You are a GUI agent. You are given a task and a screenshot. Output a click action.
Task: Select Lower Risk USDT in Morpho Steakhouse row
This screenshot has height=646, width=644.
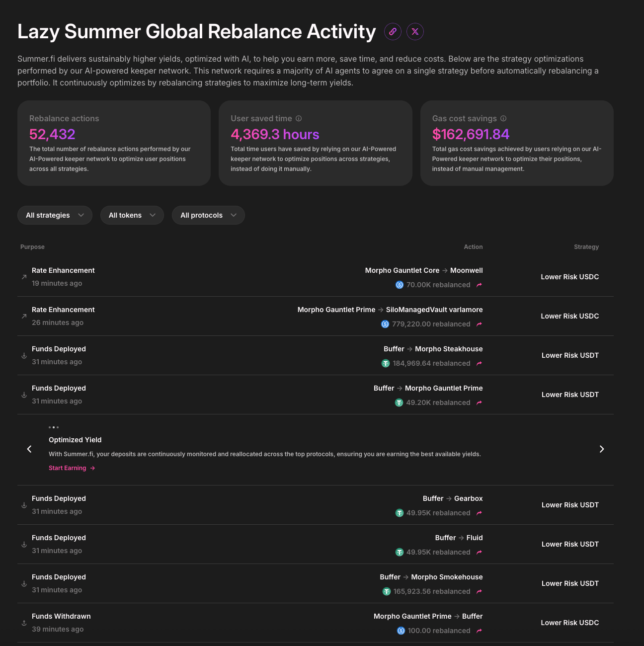[570, 355]
